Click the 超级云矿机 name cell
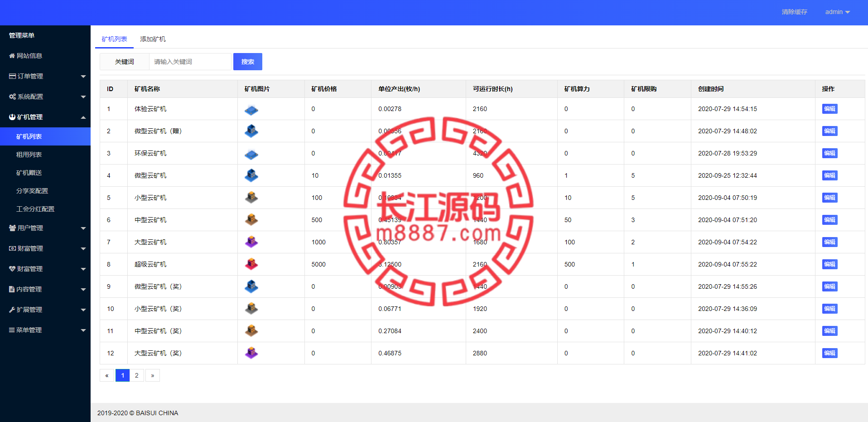 (183, 264)
